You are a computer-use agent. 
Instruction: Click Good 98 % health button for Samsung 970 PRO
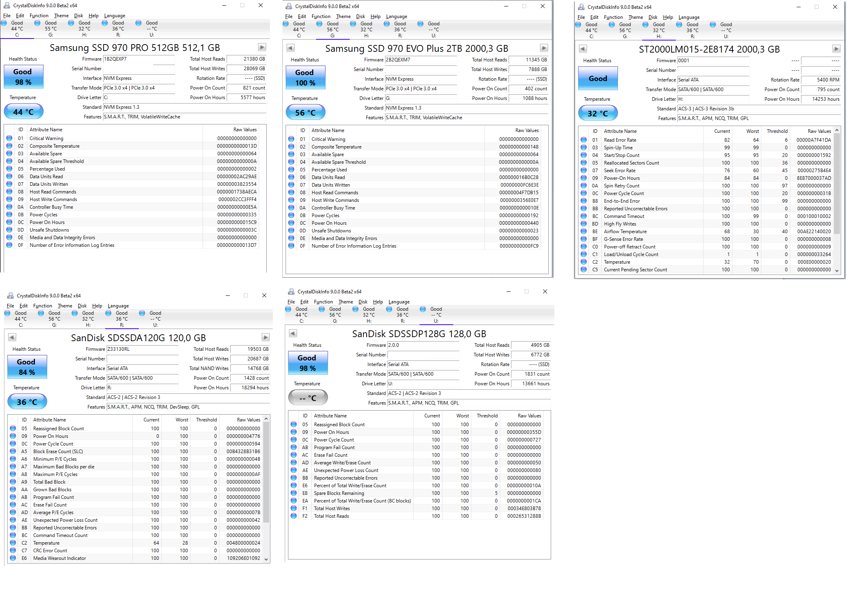[x=23, y=77]
